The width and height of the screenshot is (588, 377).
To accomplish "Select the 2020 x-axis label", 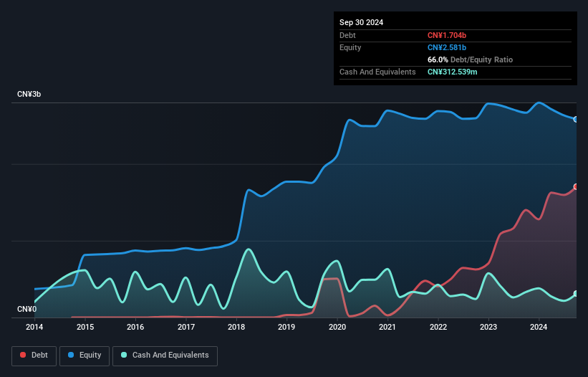I will [337, 328].
